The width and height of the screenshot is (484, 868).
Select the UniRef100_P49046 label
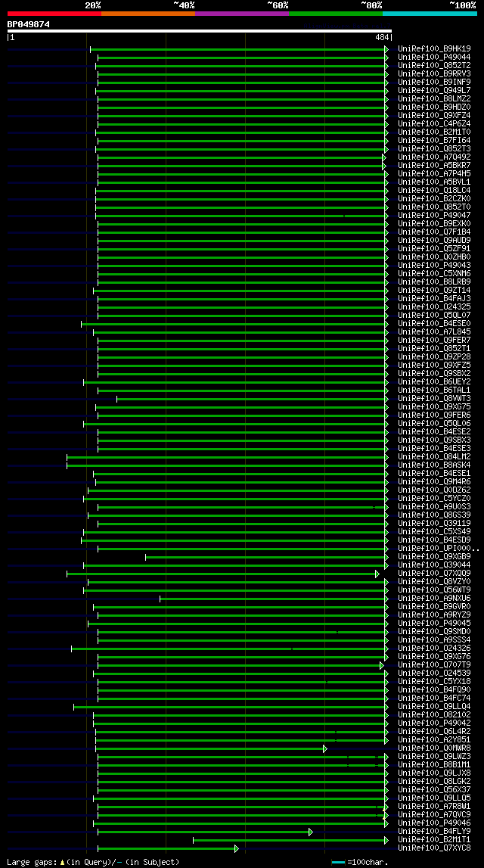point(434,823)
